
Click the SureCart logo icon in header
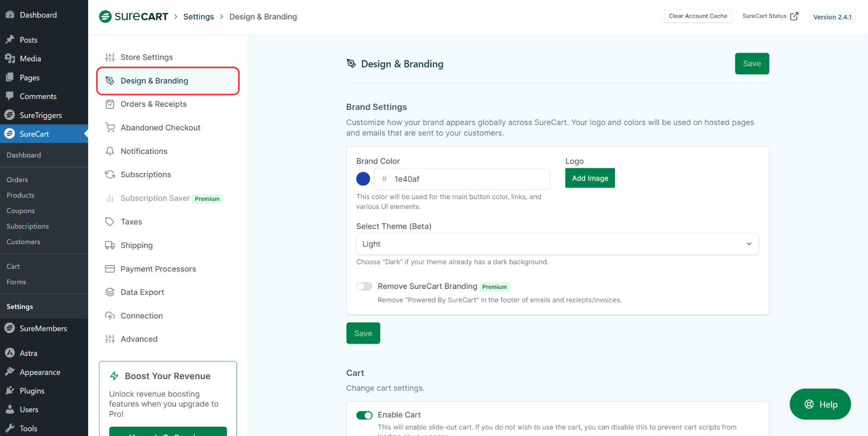tap(105, 17)
